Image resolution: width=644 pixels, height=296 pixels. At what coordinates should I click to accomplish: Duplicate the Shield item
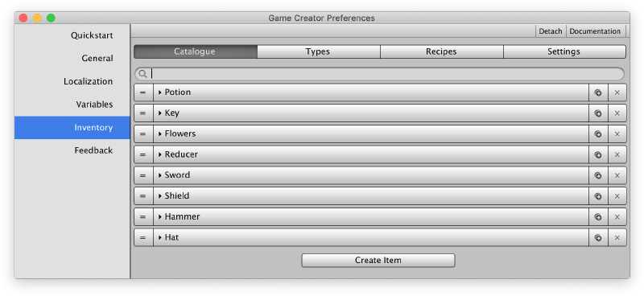(x=598, y=195)
